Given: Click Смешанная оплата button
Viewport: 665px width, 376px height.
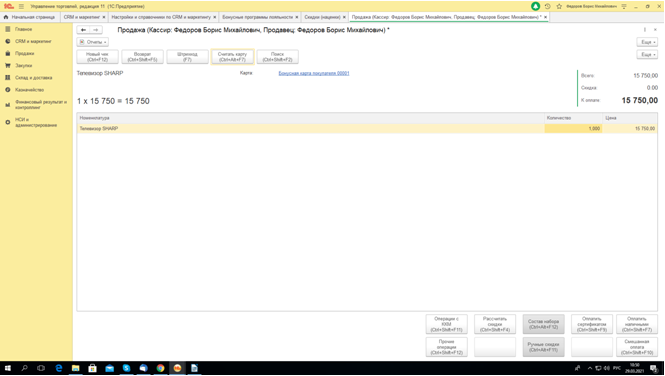Looking at the screenshot, I should (637, 347).
